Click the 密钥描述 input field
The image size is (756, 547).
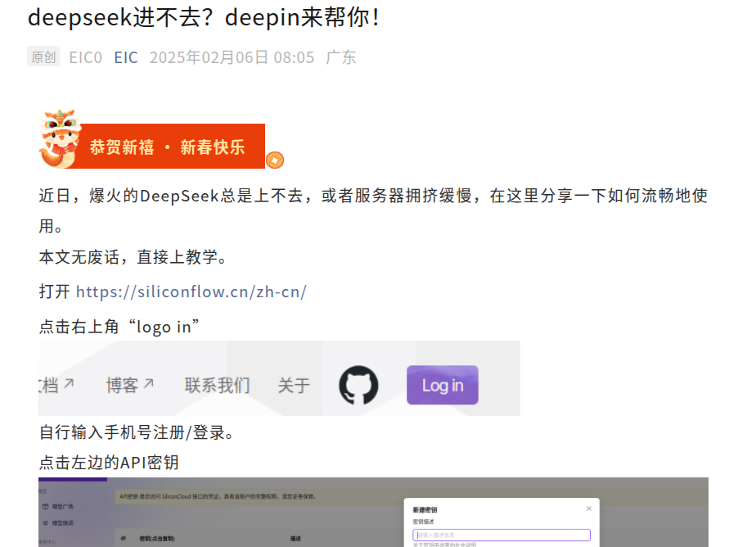(502, 535)
